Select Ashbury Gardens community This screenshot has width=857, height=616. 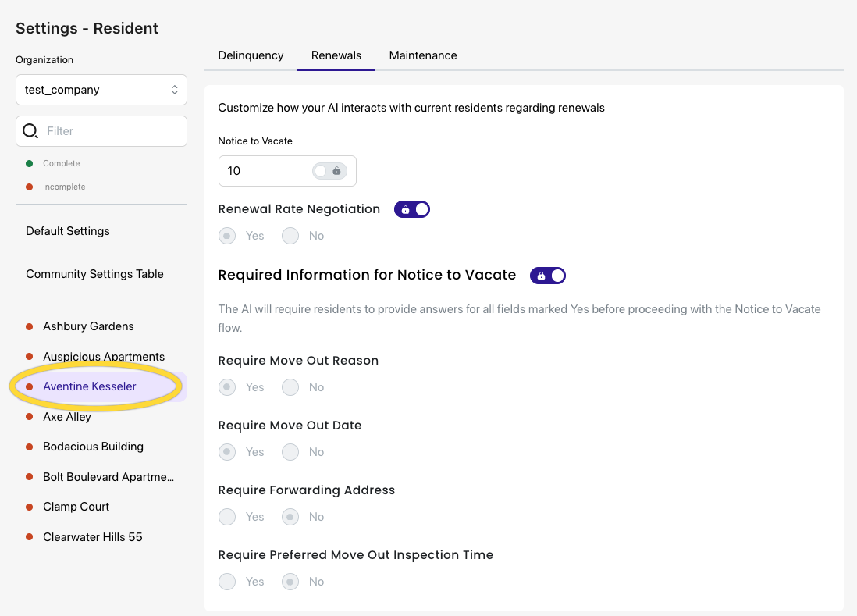tap(88, 326)
